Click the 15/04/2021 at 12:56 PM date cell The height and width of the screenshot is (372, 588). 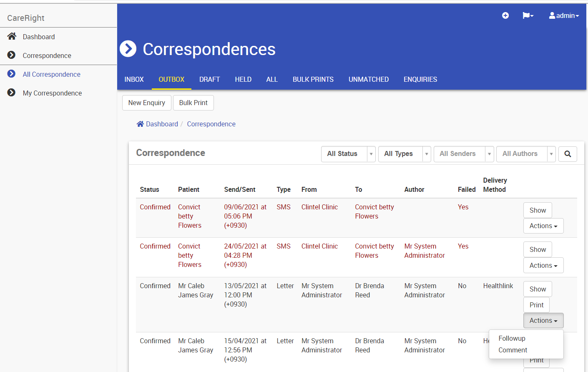pos(245,350)
